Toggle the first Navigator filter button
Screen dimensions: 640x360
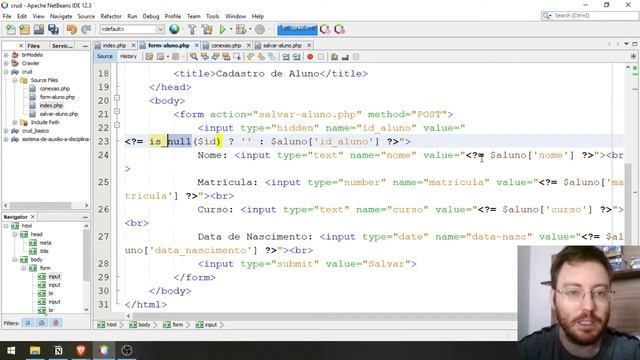point(28,323)
